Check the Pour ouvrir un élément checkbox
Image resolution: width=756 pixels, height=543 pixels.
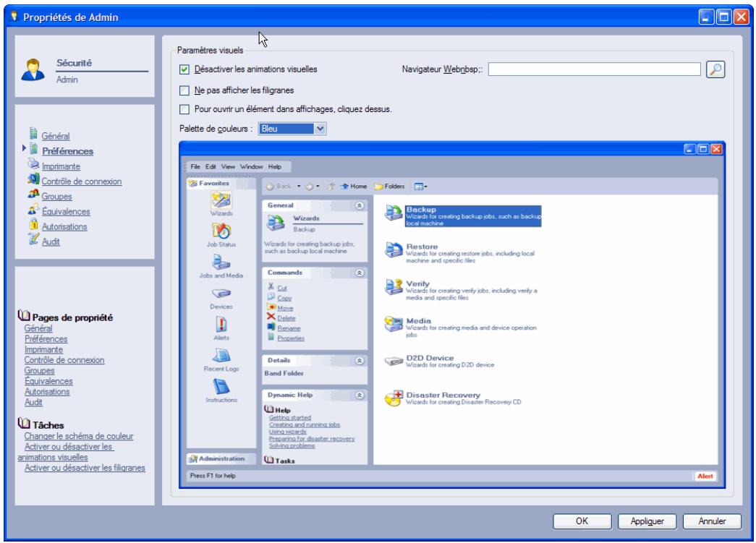click(184, 109)
